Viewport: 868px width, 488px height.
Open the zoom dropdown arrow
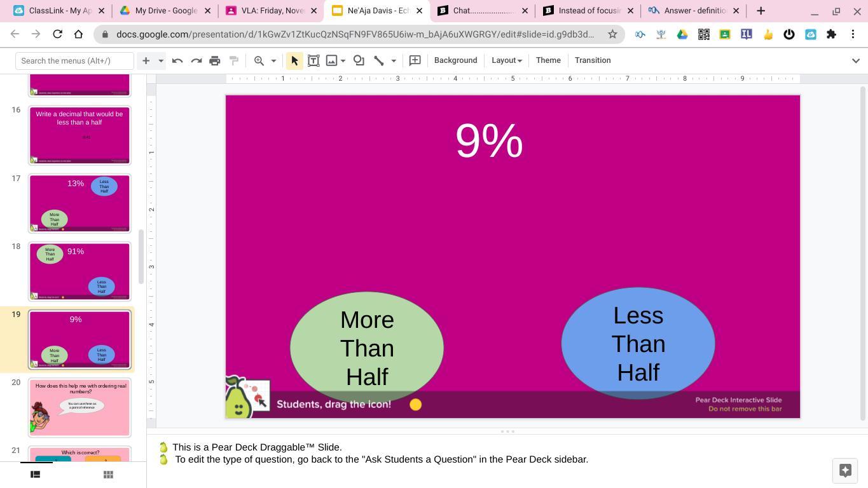point(274,60)
